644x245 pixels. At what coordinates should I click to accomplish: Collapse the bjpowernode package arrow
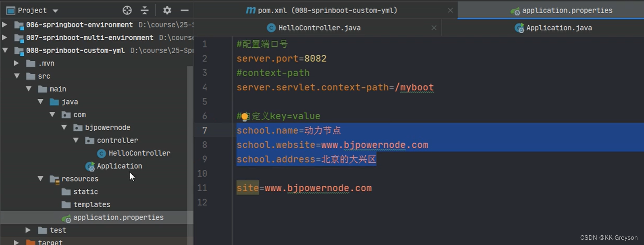(x=64, y=127)
